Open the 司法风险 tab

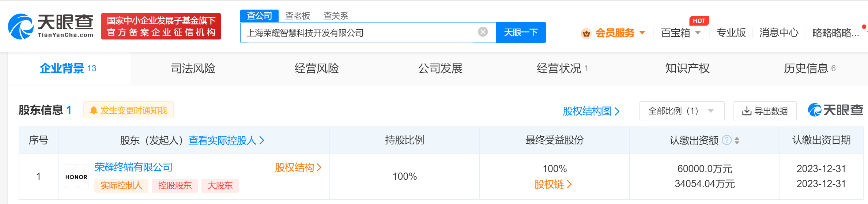click(193, 68)
